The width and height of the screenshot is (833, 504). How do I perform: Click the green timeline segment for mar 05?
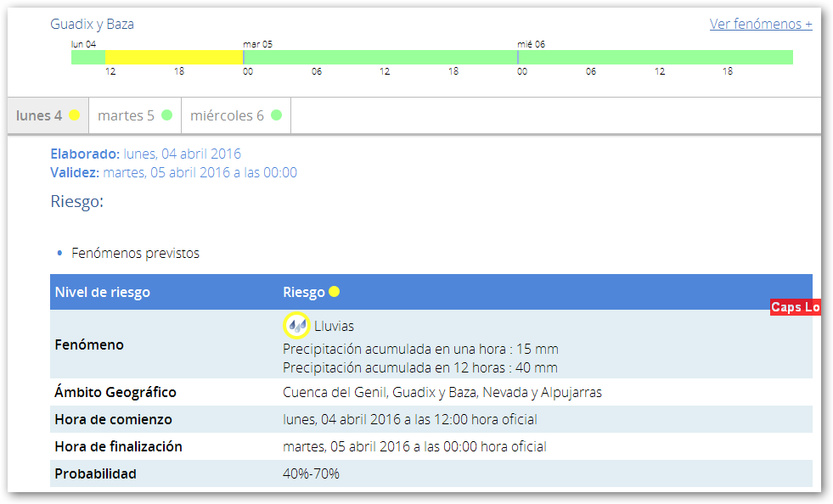(380, 57)
